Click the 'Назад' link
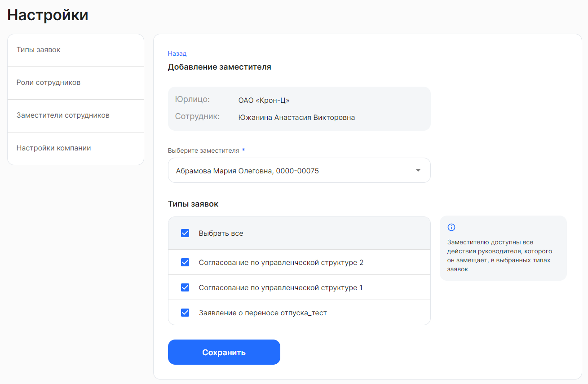Image resolution: width=588 pixels, height=384 pixels. [x=177, y=53]
